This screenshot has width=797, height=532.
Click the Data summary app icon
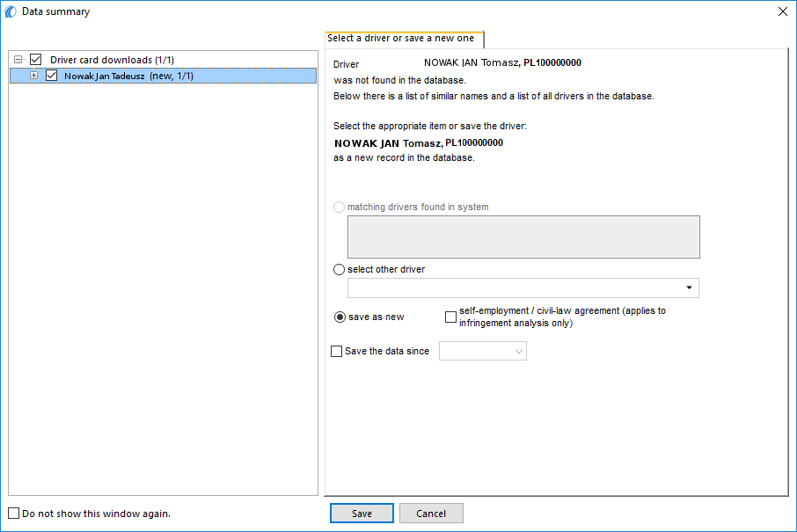tap(11, 11)
